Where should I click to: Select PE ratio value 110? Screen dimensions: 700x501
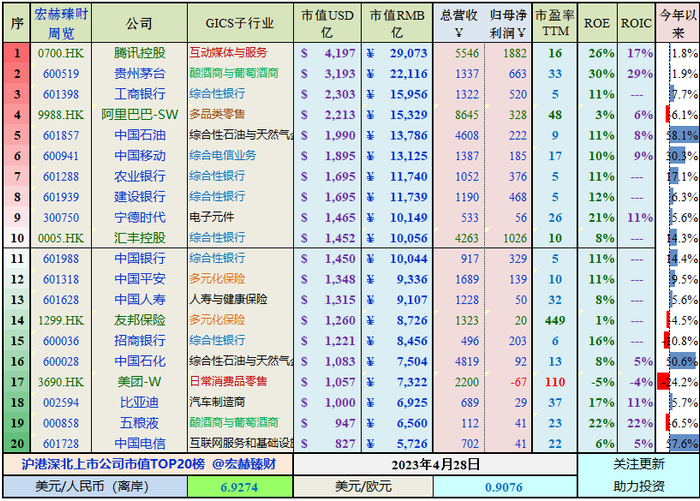pyautogui.click(x=555, y=382)
